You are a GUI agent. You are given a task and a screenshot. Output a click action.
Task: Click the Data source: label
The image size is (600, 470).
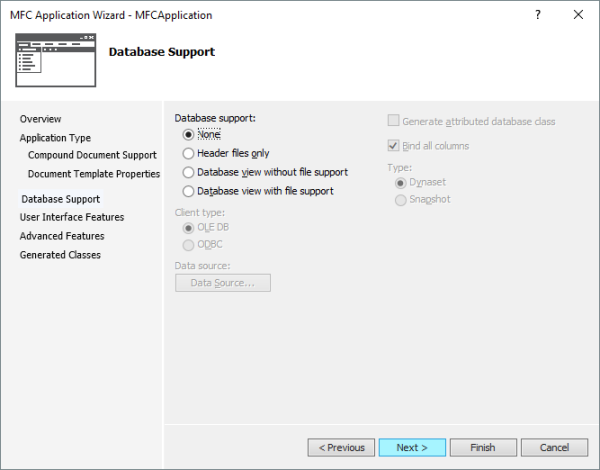pos(202,266)
